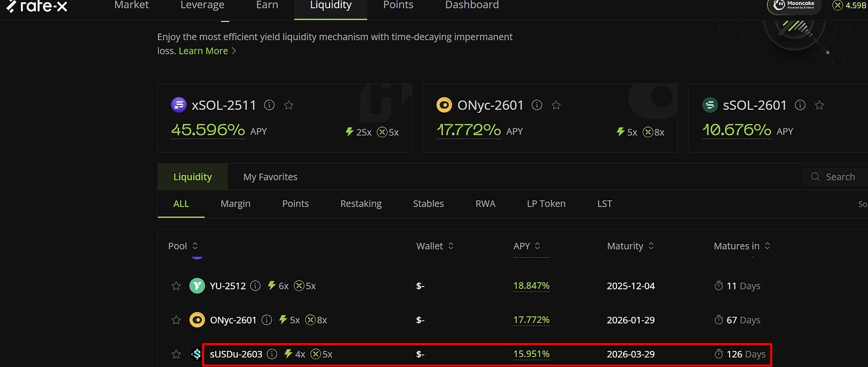868x367 pixels.
Task: Click the 67 Days timer icon
Action: tap(718, 320)
